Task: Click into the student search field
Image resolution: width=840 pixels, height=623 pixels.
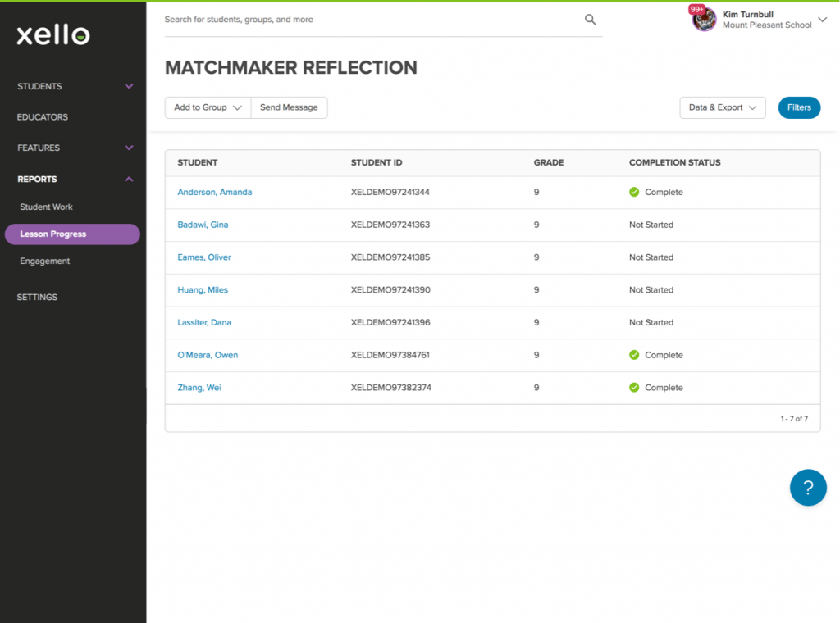Action: 369,20
